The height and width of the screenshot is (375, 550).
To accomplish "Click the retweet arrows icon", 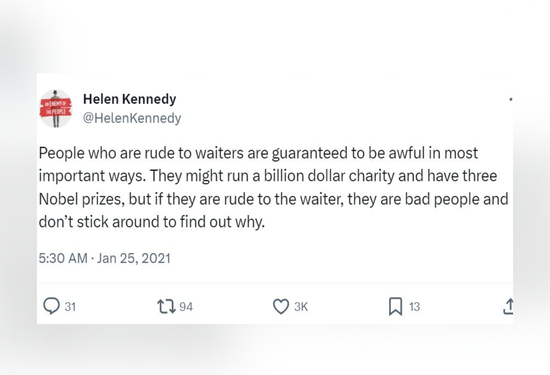I will point(166,306).
